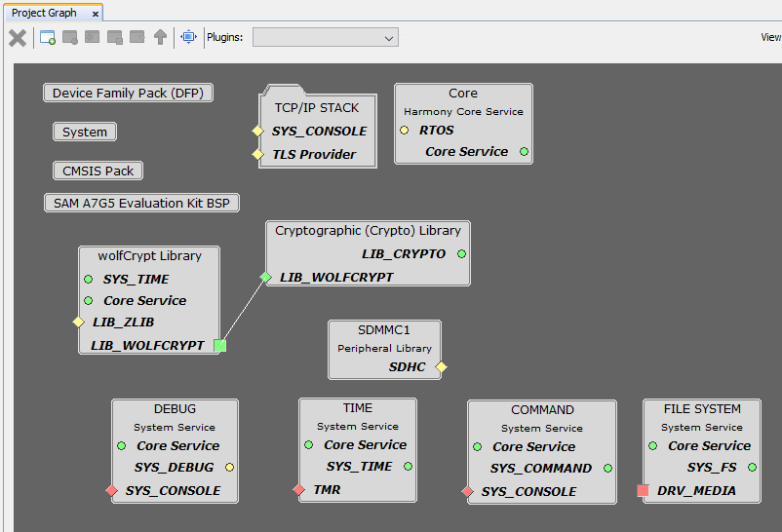Screen dimensions: 782x532
Task: Click the center view toolbar icon
Action: (188, 37)
